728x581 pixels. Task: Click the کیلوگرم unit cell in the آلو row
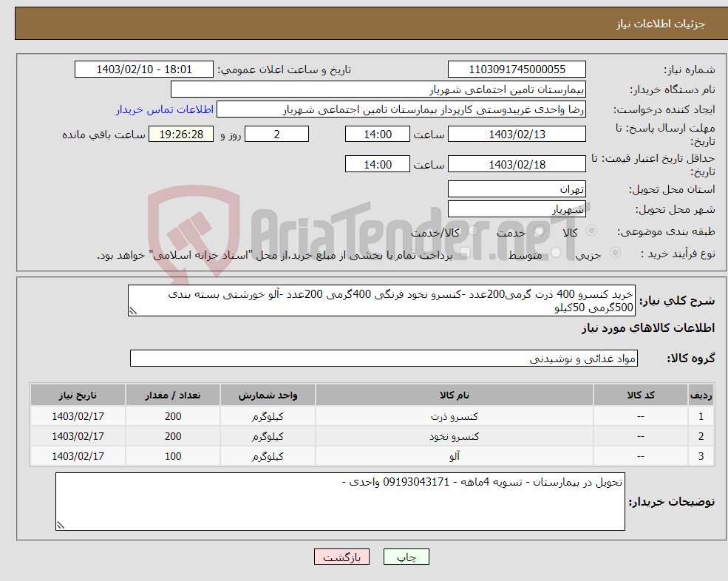click(268, 457)
